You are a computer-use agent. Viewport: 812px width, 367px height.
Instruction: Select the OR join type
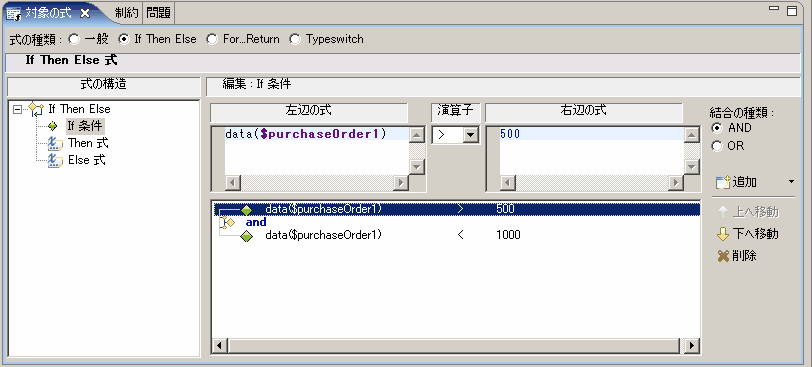point(717,146)
